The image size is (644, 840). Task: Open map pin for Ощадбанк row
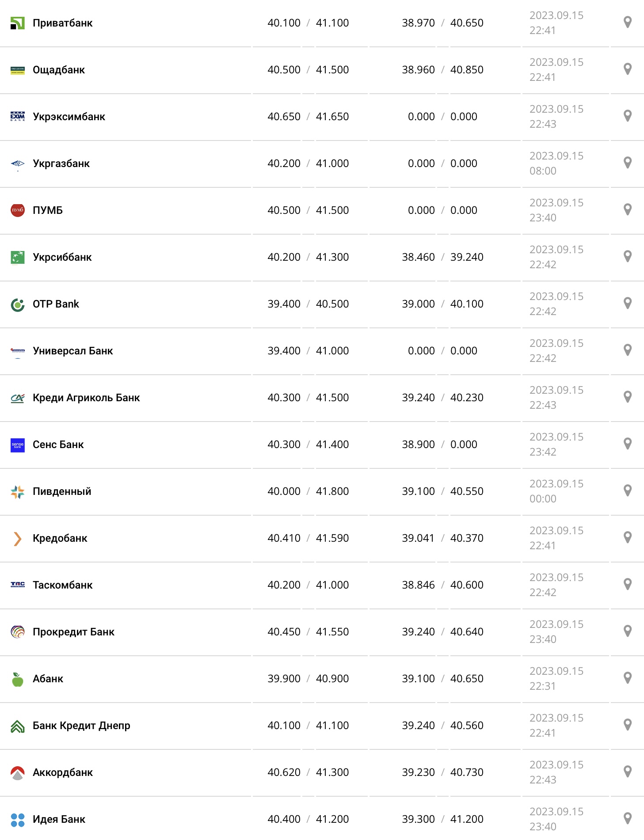(x=627, y=69)
